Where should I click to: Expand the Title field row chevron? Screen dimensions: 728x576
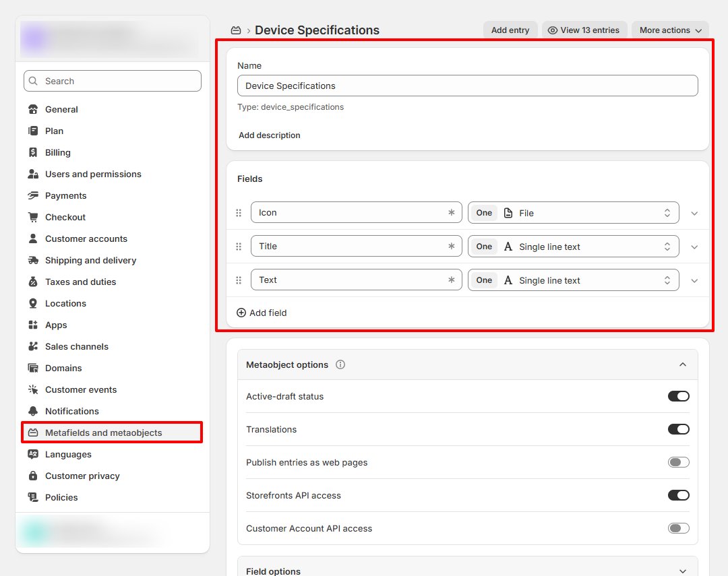[694, 247]
